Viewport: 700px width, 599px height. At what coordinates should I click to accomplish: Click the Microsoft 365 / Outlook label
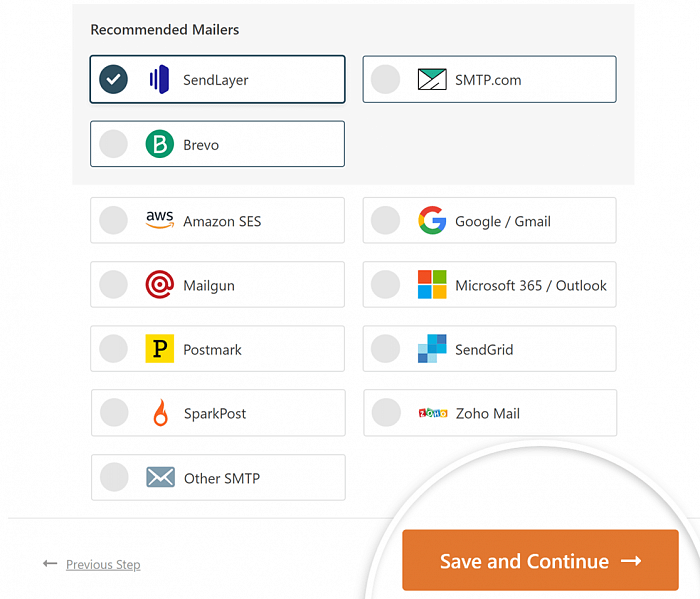pyautogui.click(x=531, y=286)
